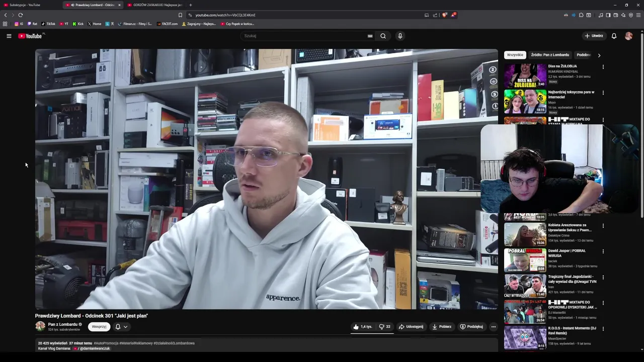
Task: Open the playlist music note icon
Action: (x=601, y=15)
